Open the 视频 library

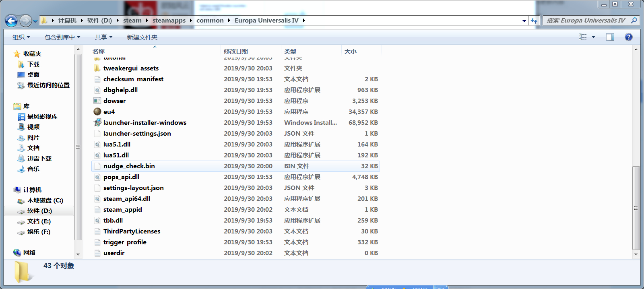click(x=29, y=127)
